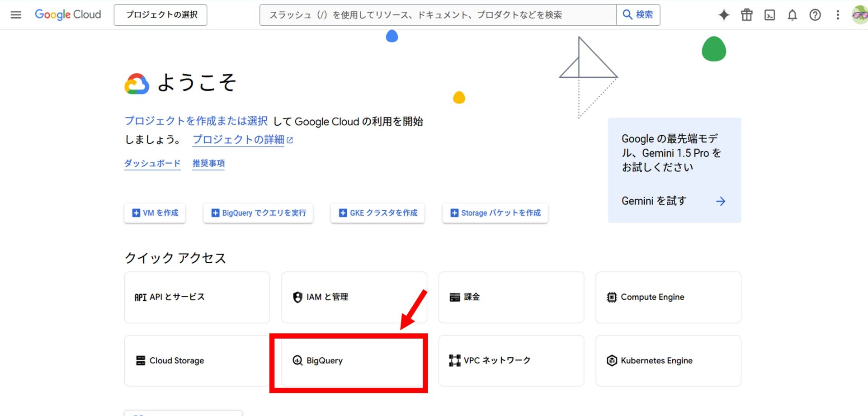Viewport: 868px width, 416px height.
Task: Click BigQuery でクエリを実行 button
Action: click(x=258, y=213)
